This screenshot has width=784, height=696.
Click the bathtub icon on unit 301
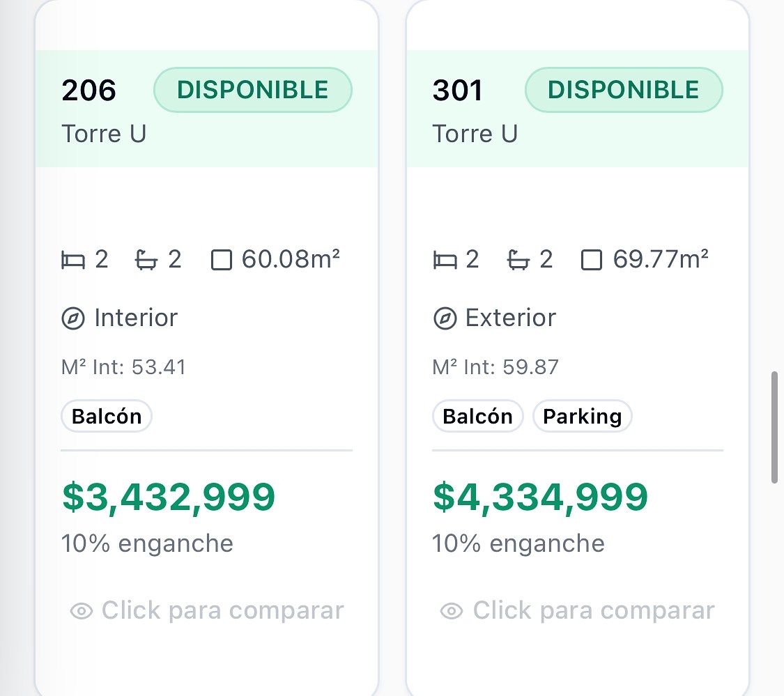tap(518, 260)
